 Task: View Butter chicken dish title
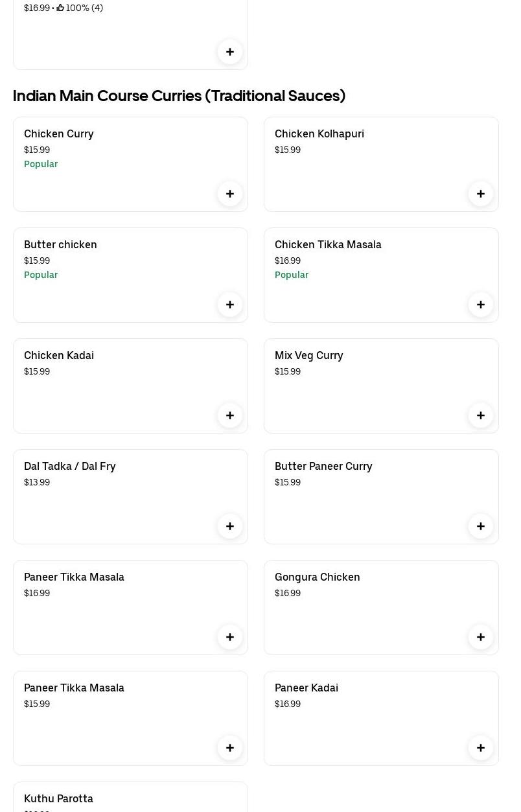[60, 244]
